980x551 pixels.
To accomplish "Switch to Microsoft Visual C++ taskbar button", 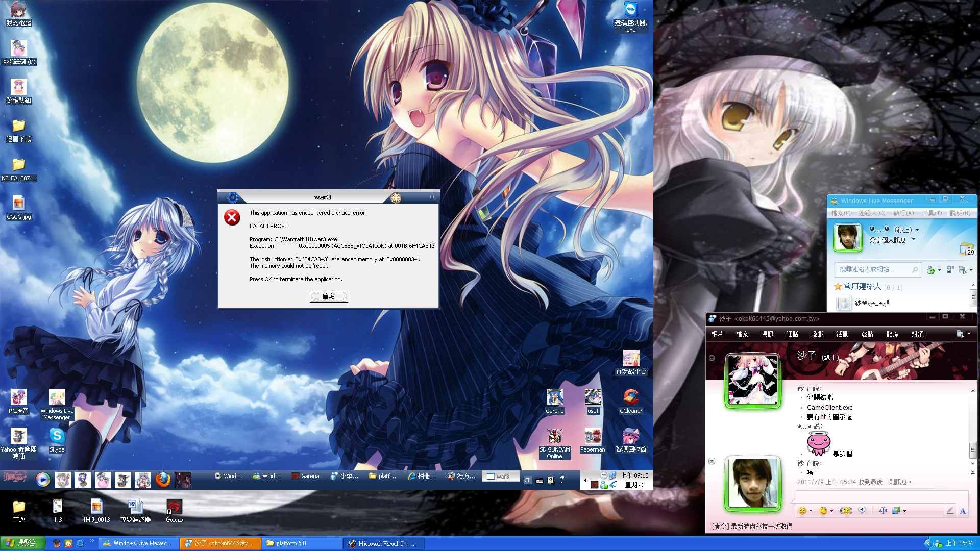I will (x=384, y=543).
